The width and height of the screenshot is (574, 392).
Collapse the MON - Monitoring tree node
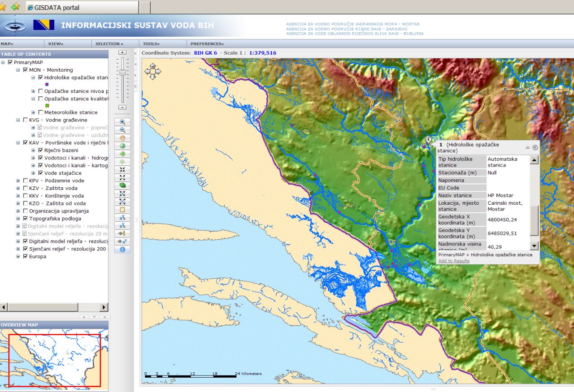tap(18, 70)
